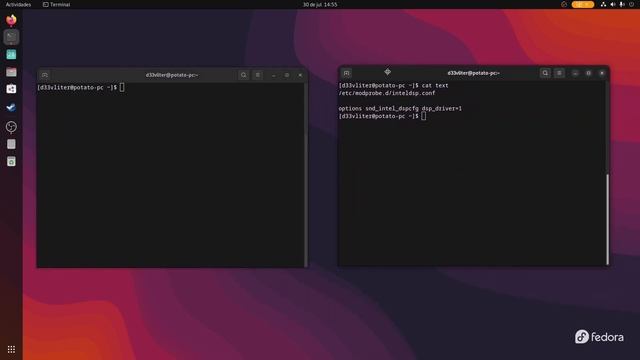Open the hamburger menu of the left terminal
The width and height of the screenshot is (640, 360).
click(x=258, y=75)
